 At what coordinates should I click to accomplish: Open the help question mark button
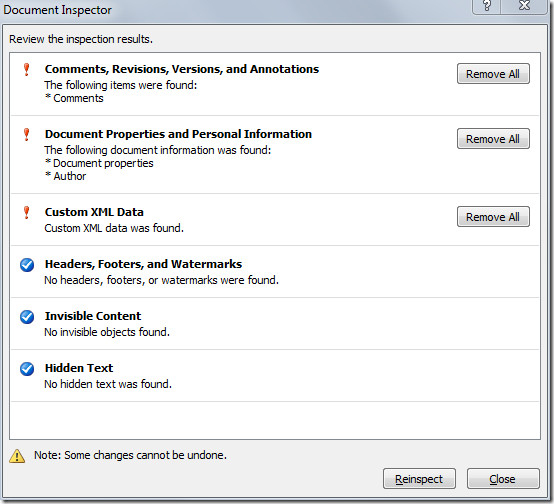coord(487,6)
